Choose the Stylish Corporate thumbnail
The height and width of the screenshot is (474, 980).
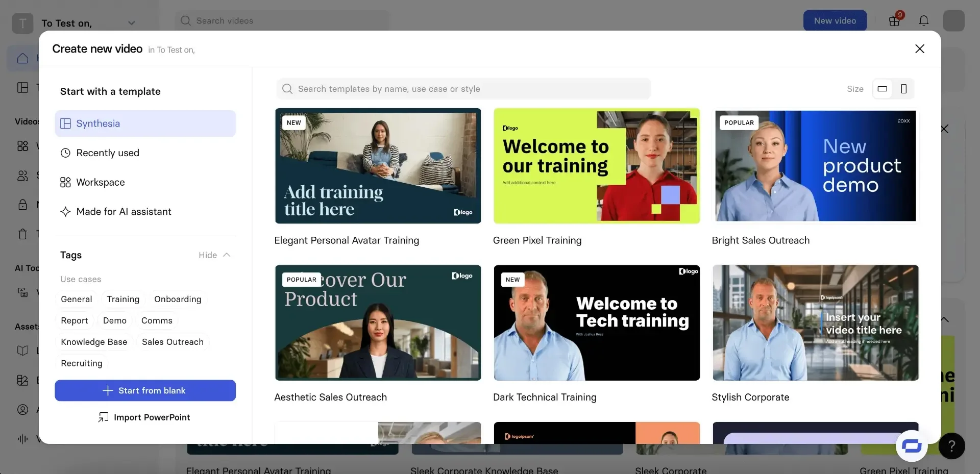[x=816, y=322]
